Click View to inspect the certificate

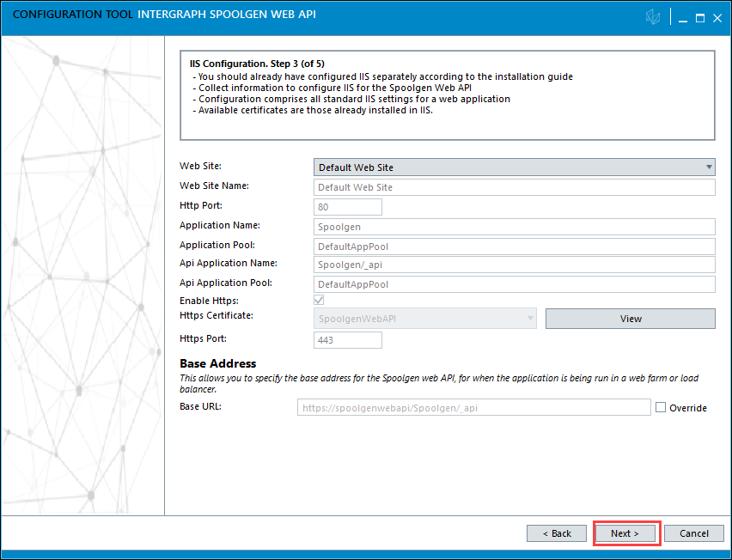(630, 319)
